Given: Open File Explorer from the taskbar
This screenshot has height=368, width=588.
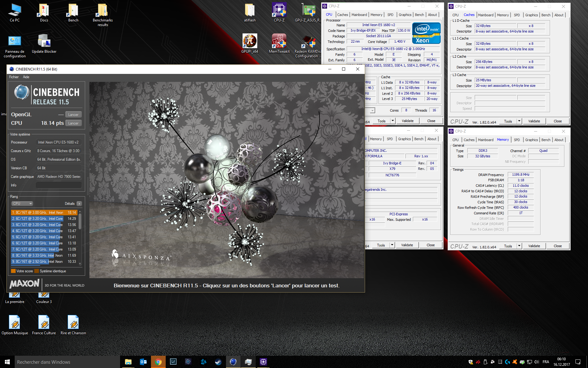Looking at the screenshot, I should (128, 362).
